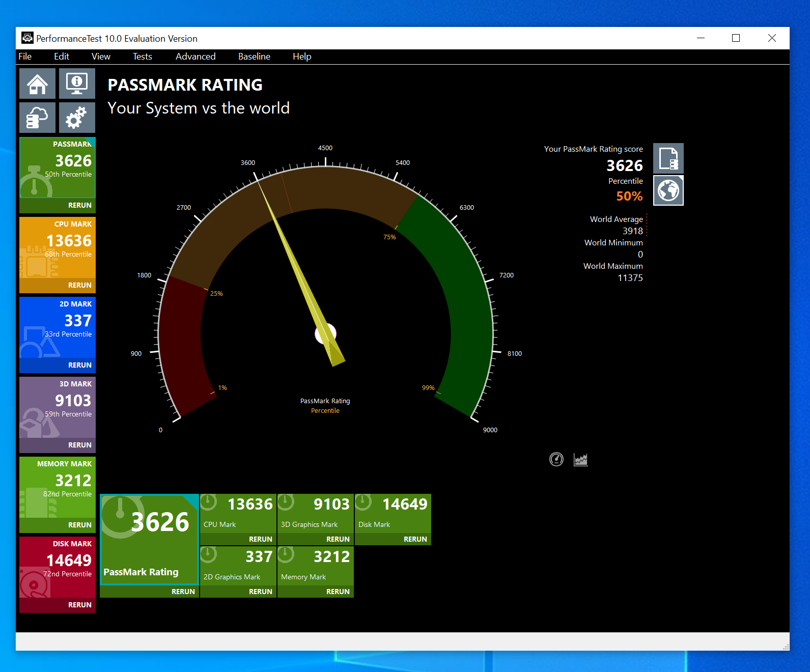Open the Baseline menu

254,57
